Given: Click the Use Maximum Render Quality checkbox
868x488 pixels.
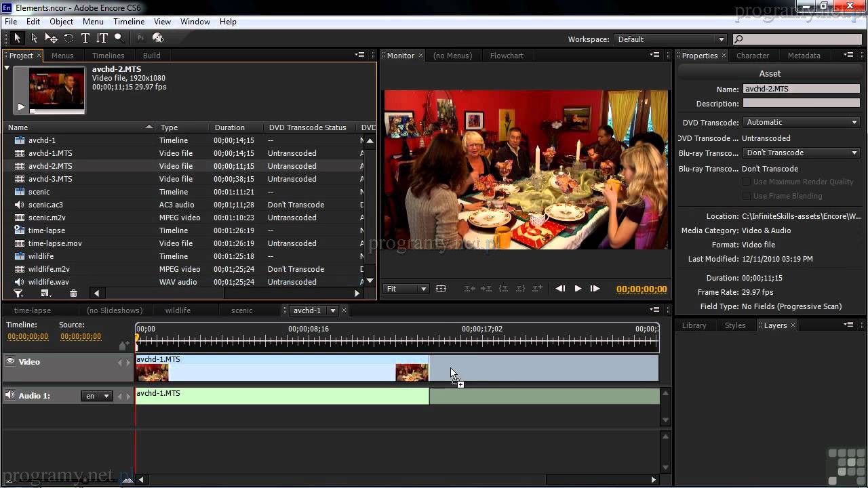Looking at the screenshot, I should pos(746,182).
